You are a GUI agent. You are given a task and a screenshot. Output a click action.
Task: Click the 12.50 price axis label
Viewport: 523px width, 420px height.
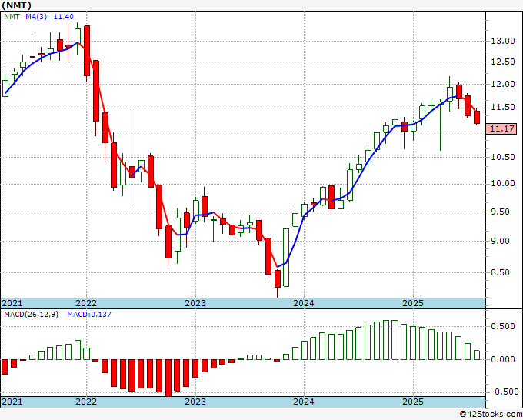pos(503,62)
